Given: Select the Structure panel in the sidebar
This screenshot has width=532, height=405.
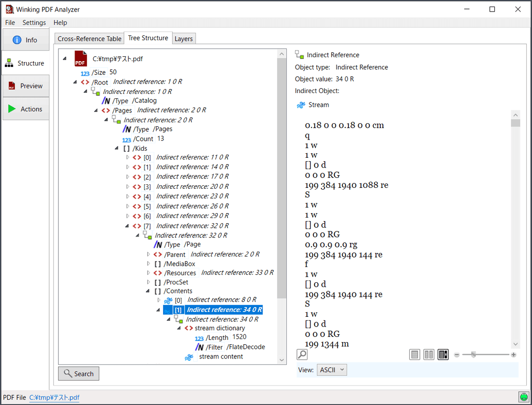Looking at the screenshot, I should pos(26,63).
